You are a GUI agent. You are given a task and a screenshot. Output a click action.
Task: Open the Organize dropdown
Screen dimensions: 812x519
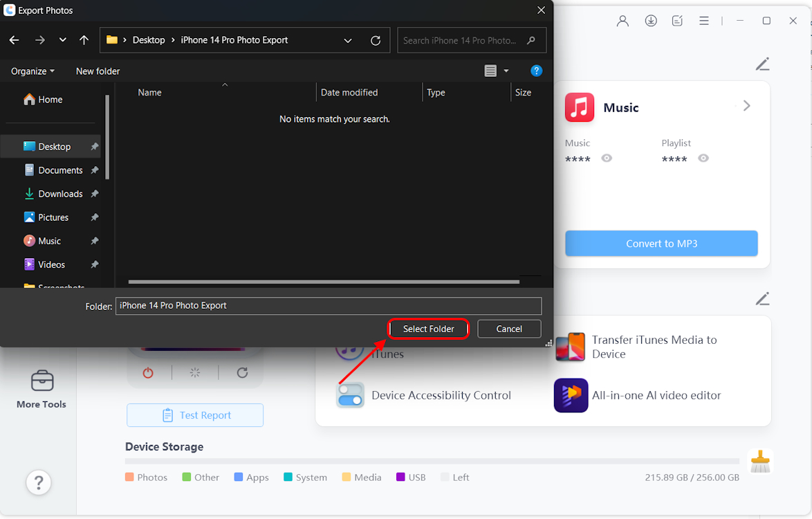pyautogui.click(x=32, y=71)
